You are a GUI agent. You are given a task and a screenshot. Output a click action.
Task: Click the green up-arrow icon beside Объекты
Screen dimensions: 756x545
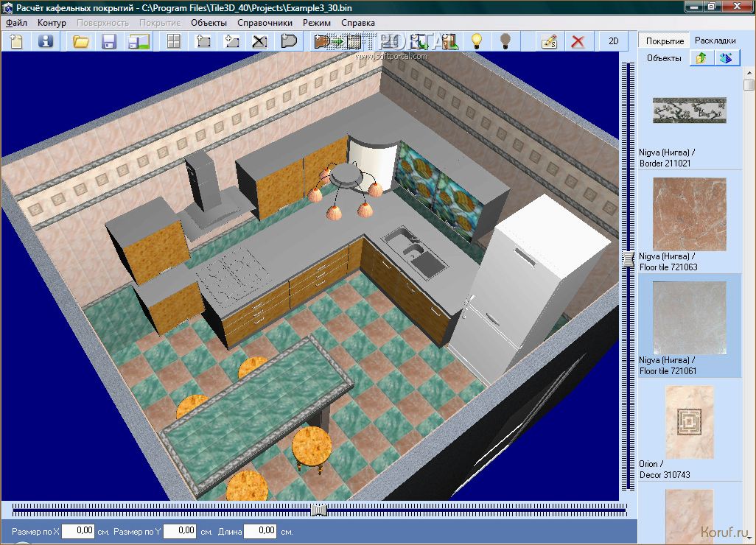[x=701, y=58]
